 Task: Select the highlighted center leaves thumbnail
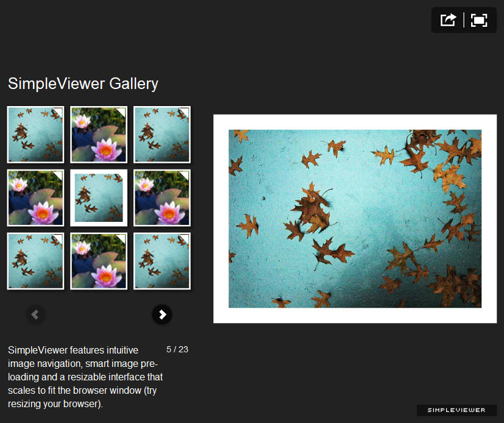[99, 197]
